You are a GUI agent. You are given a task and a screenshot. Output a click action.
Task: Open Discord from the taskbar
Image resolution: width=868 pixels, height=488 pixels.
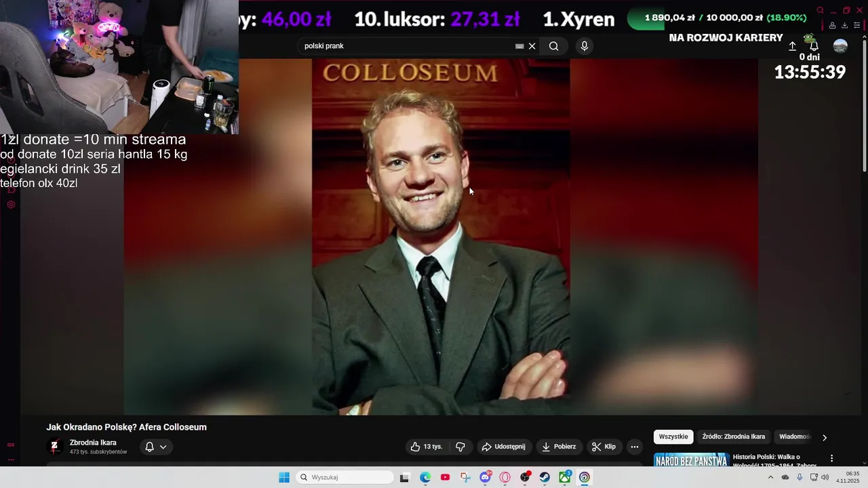pyautogui.click(x=485, y=477)
